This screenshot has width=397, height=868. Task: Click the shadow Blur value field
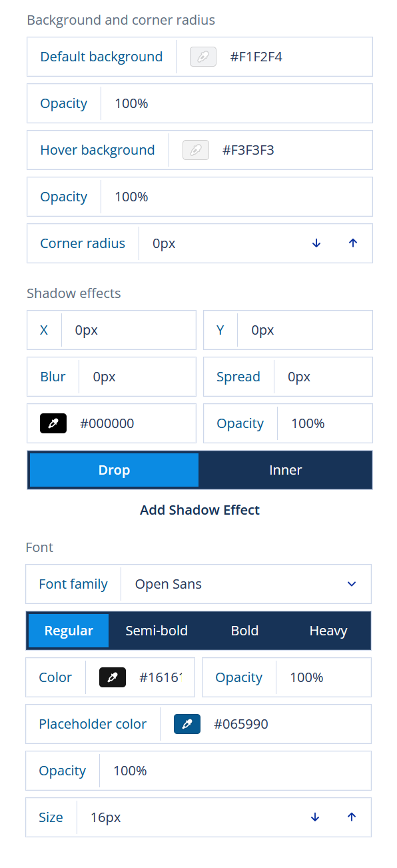[x=137, y=377]
